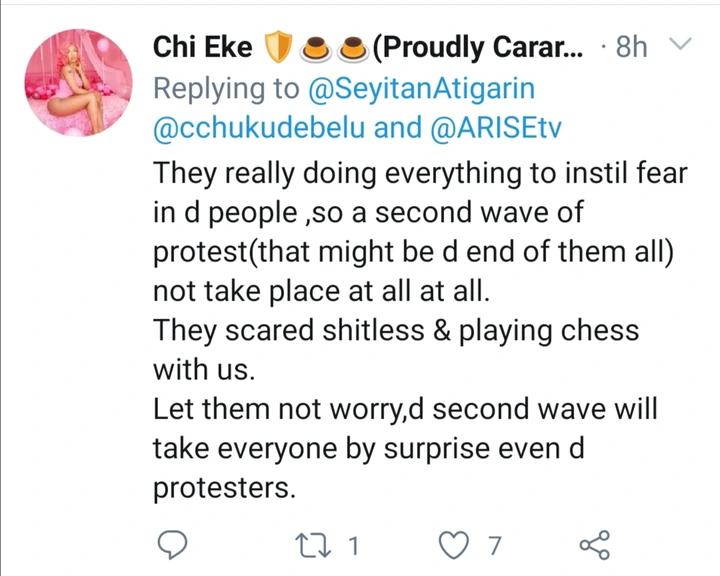
Task: Expand the tweet options chevron
Action: click(679, 46)
